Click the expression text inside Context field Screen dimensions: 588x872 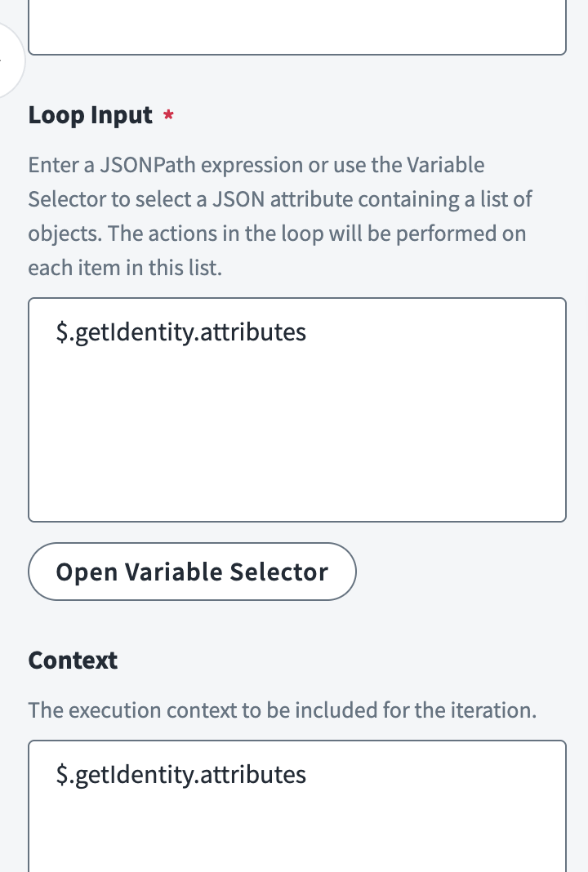tap(181, 774)
